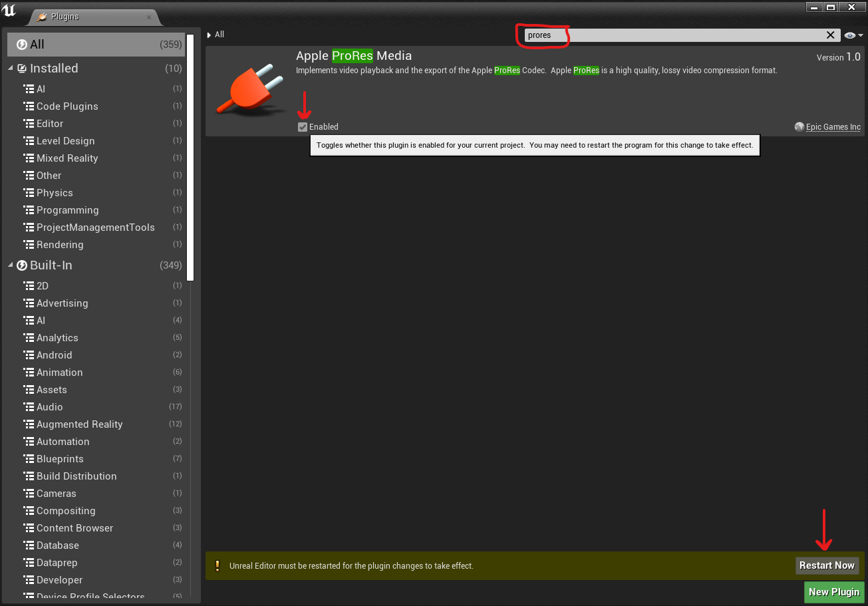Click the Built-In category icon
This screenshot has height=606, width=868.
click(22, 265)
